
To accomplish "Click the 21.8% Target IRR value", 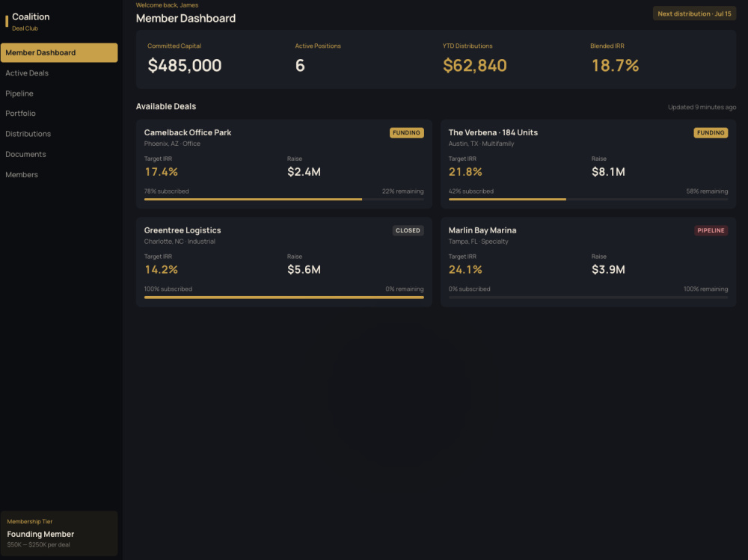I will pyautogui.click(x=465, y=172).
